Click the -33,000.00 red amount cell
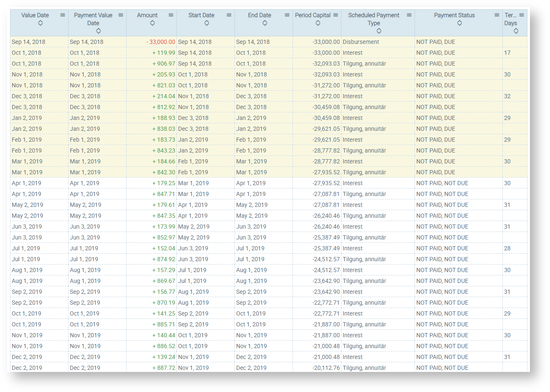 click(x=161, y=42)
